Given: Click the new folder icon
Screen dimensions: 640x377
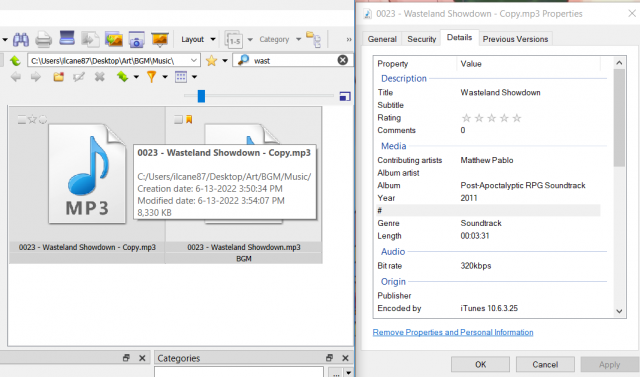Looking at the screenshot, I should pos(59,77).
